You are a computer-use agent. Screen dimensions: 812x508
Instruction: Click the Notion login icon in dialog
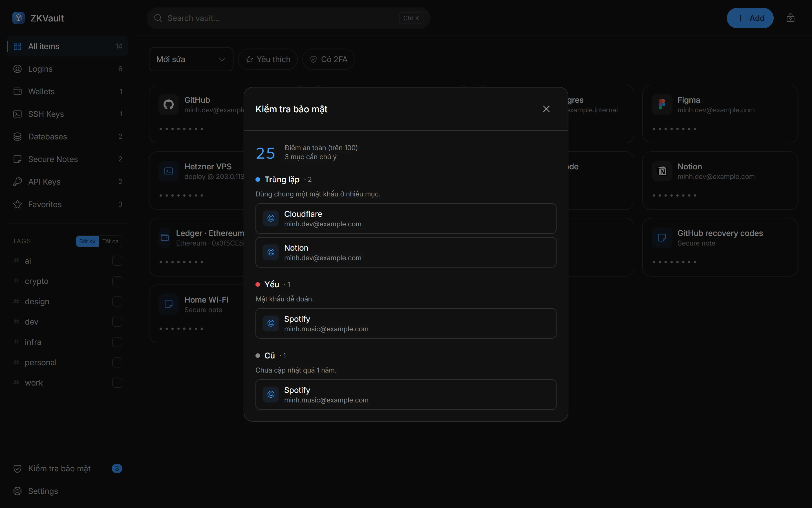(x=271, y=252)
